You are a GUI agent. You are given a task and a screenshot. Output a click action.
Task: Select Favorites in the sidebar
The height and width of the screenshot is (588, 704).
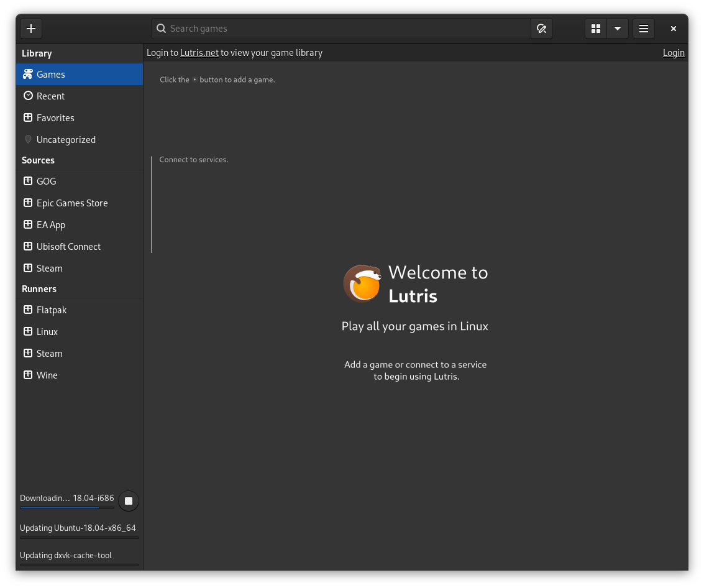(x=55, y=117)
